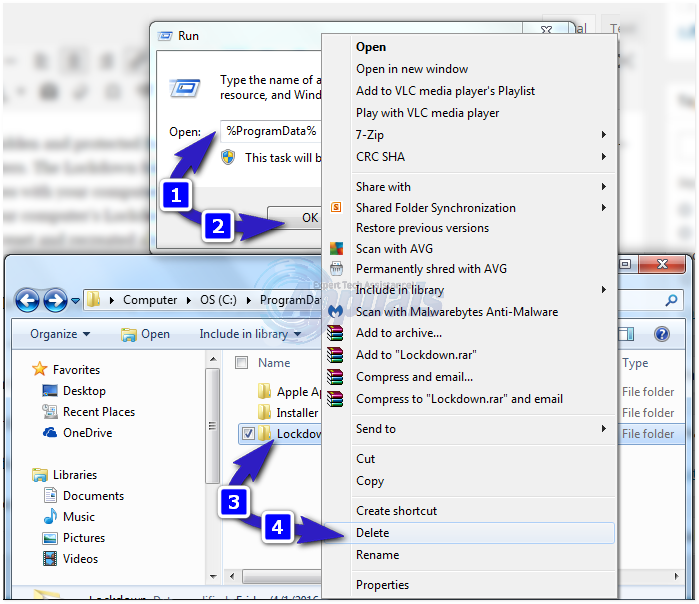Choose Delete from the context menu
The width and height of the screenshot is (699, 604).
click(469, 533)
